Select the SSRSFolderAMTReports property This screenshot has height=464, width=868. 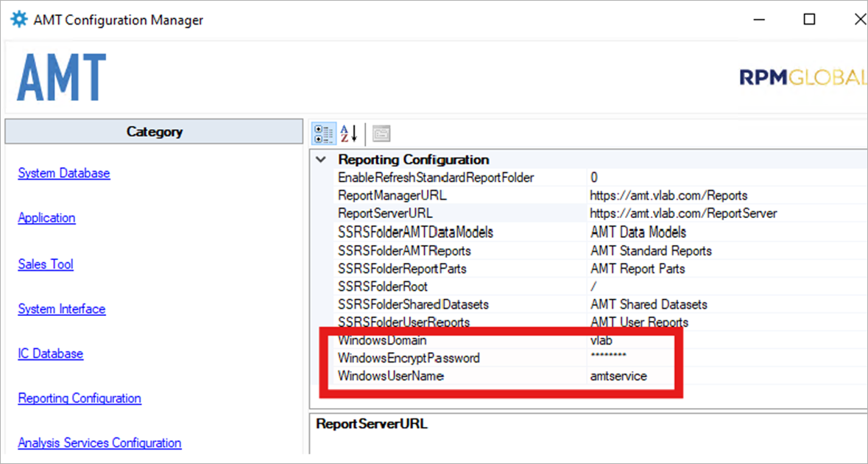[x=404, y=251]
